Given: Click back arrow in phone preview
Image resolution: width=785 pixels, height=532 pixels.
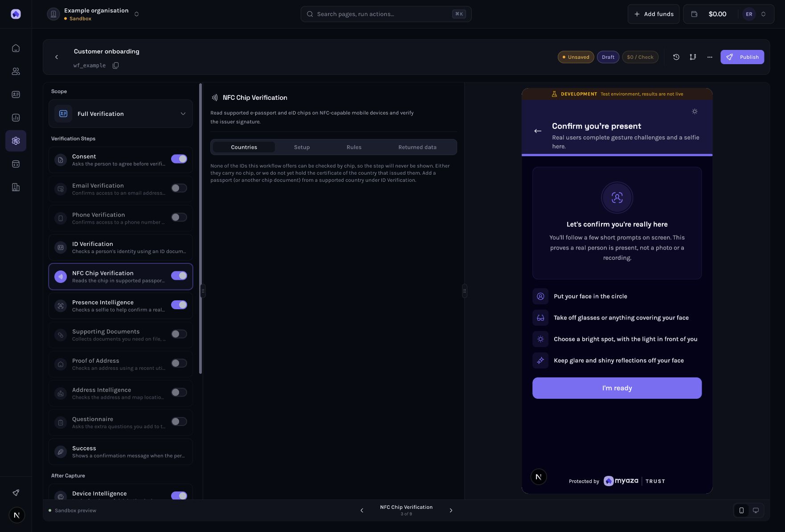Looking at the screenshot, I should (538, 131).
